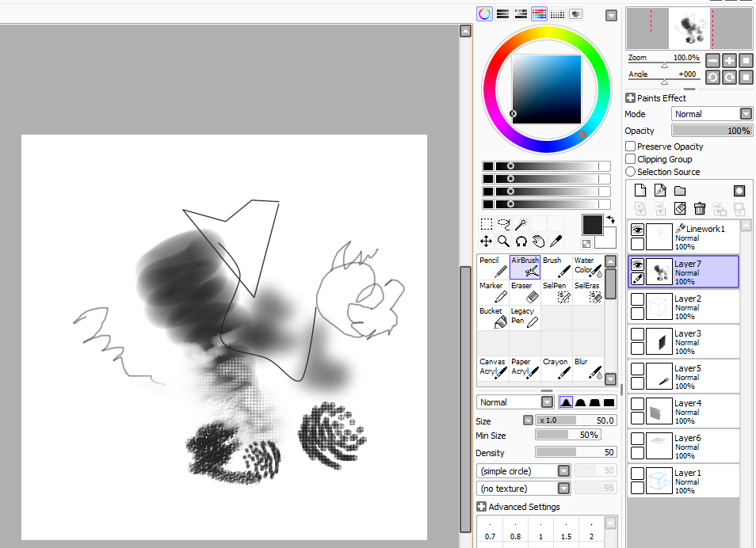Select the AirBrush tool
This screenshot has height=548, width=756.
[525, 267]
